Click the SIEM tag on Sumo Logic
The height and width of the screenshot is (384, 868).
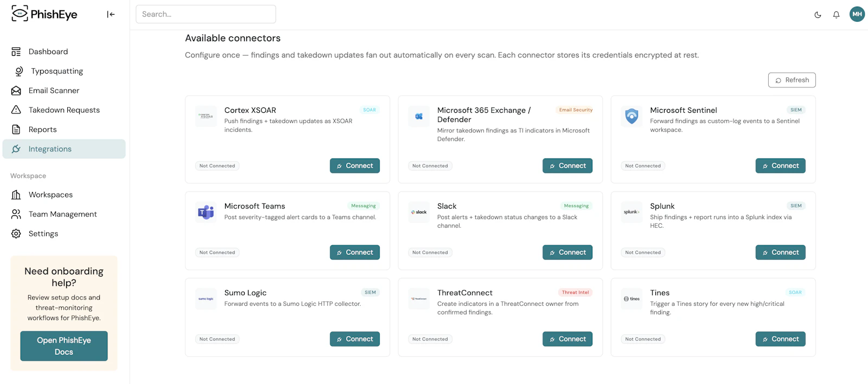370,293
